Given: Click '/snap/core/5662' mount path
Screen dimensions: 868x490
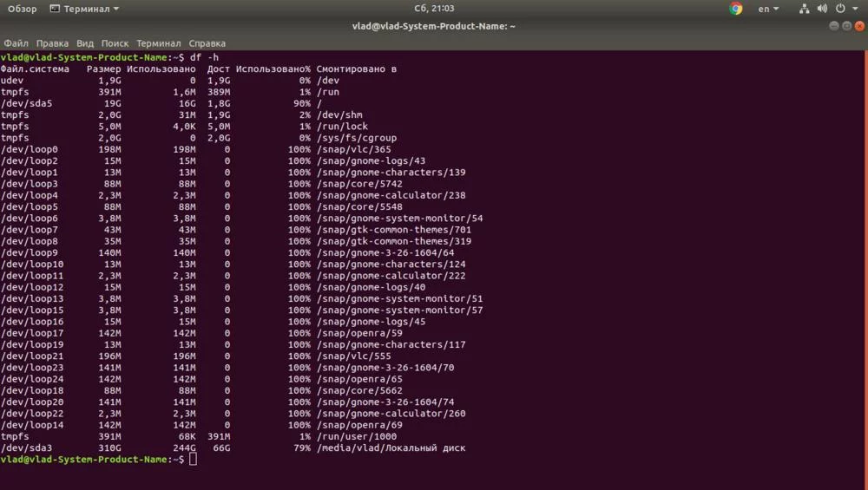Looking at the screenshot, I should click(359, 390).
